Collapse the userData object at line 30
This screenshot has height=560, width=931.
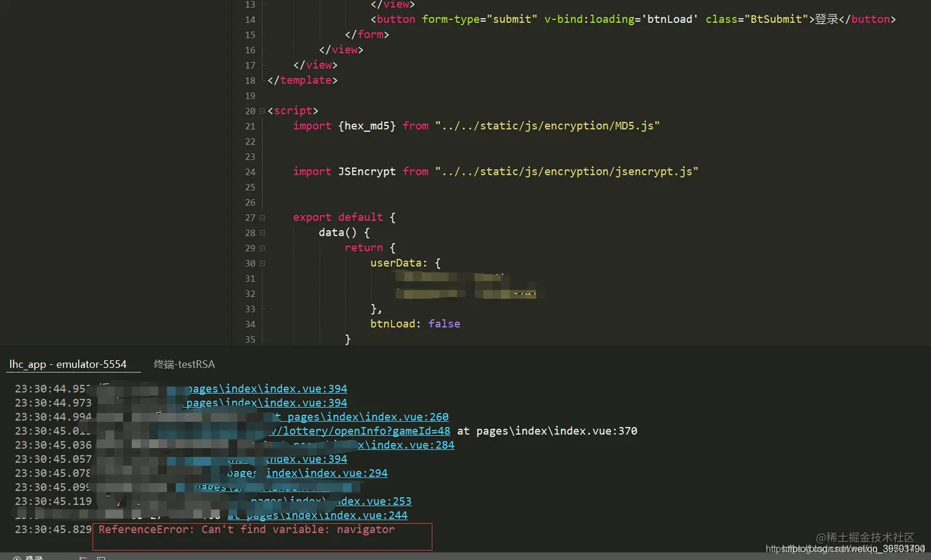(x=262, y=263)
